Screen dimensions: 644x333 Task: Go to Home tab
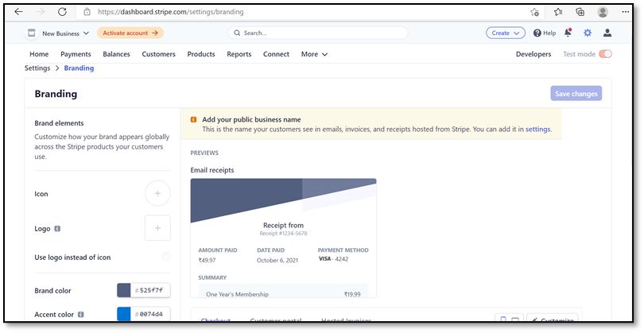(x=39, y=54)
